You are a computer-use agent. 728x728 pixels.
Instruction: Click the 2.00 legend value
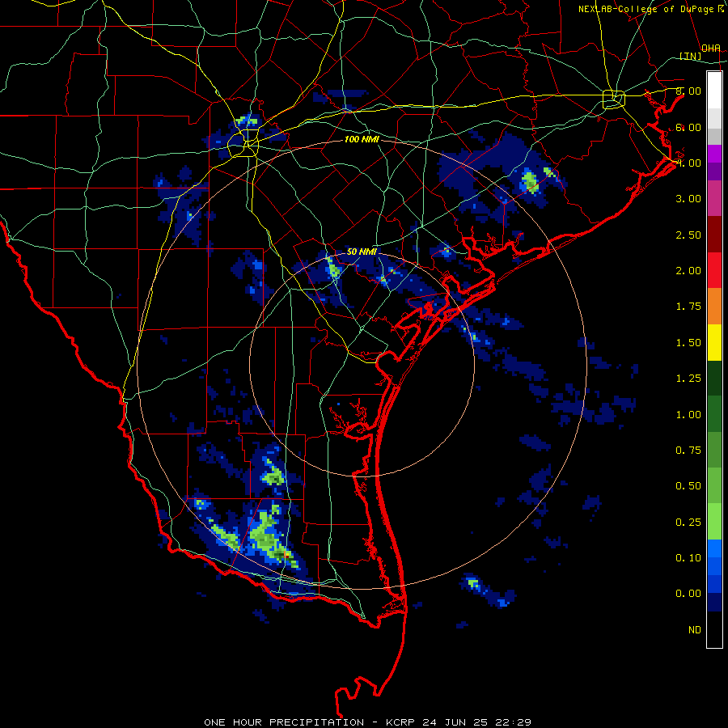(x=688, y=271)
